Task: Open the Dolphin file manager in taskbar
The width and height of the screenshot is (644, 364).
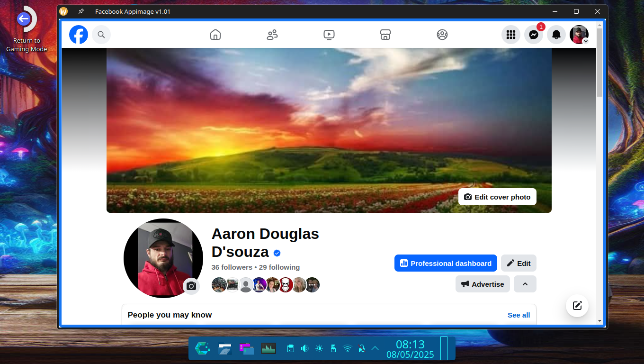Action: tap(225, 348)
